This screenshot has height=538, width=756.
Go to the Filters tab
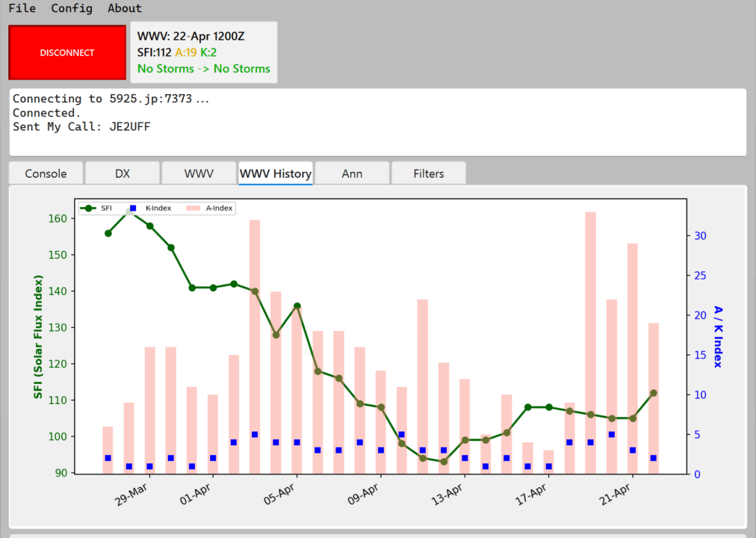pos(429,173)
